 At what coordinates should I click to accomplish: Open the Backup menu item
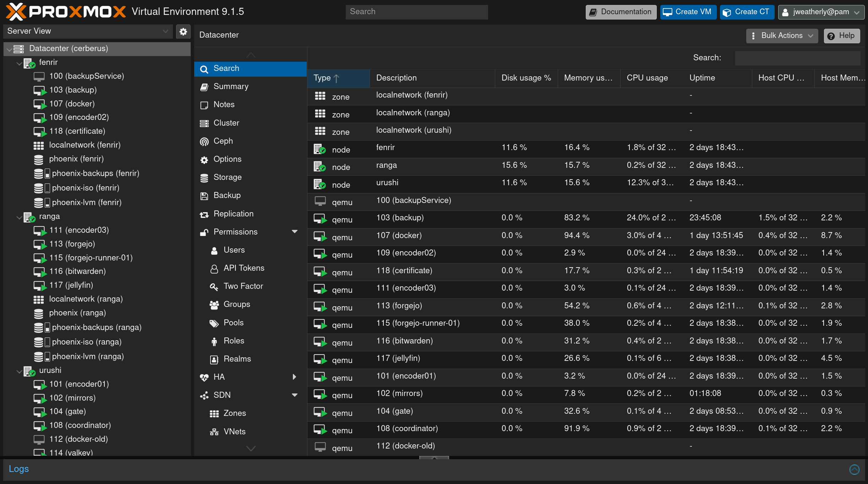227,196
